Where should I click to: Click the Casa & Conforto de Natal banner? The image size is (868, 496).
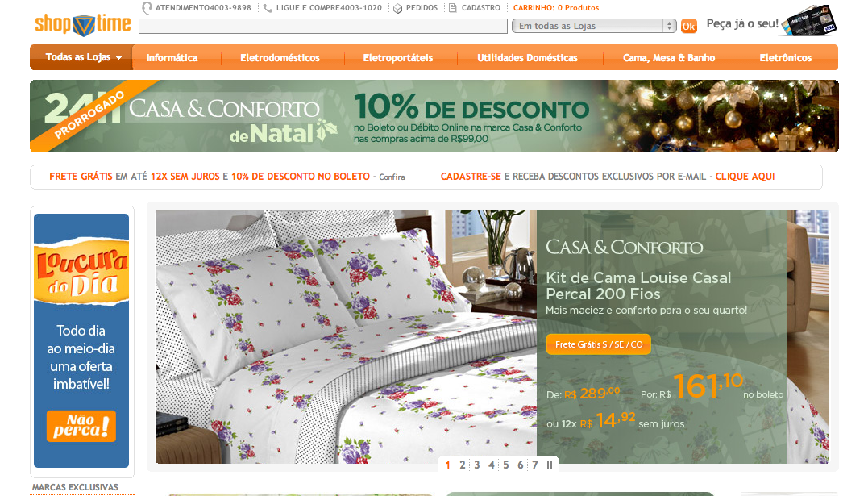coord(434,116)
